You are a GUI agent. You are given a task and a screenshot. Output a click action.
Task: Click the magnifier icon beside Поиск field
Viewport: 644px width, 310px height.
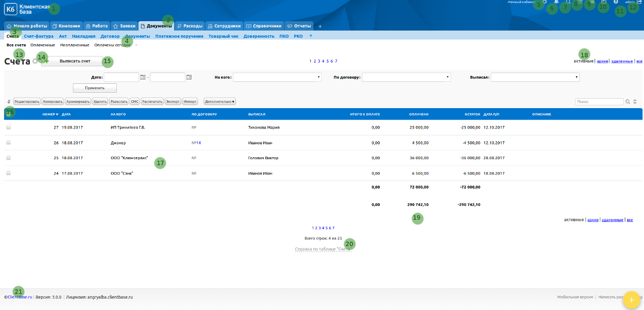[x=628, y=102]
